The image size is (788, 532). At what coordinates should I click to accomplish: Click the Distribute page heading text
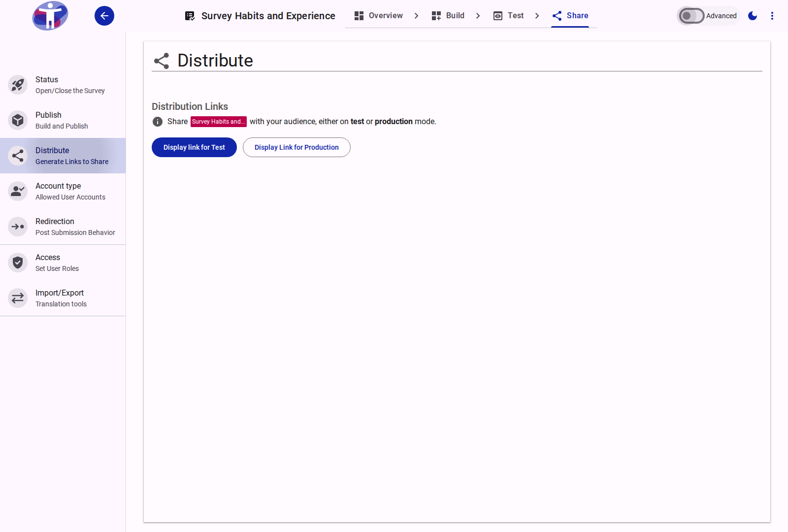215,61
